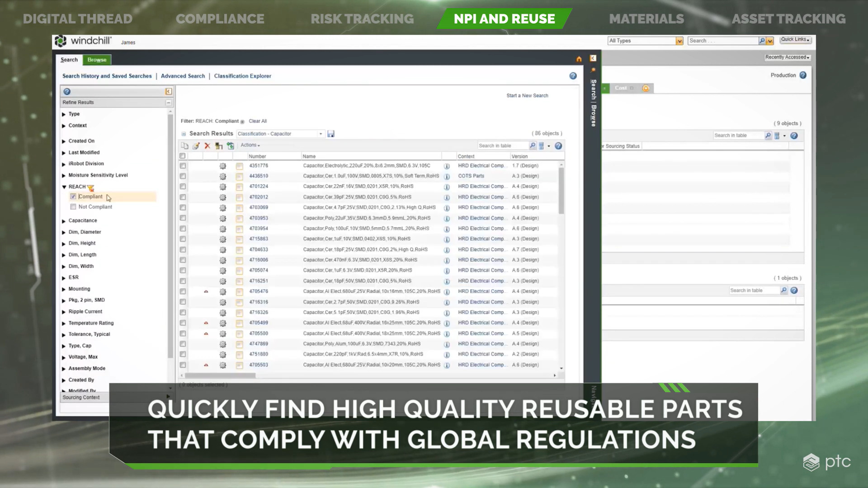Open the help icon in the 1 objects table
This screenshot has height=488, width=868.
coord(794,291)
